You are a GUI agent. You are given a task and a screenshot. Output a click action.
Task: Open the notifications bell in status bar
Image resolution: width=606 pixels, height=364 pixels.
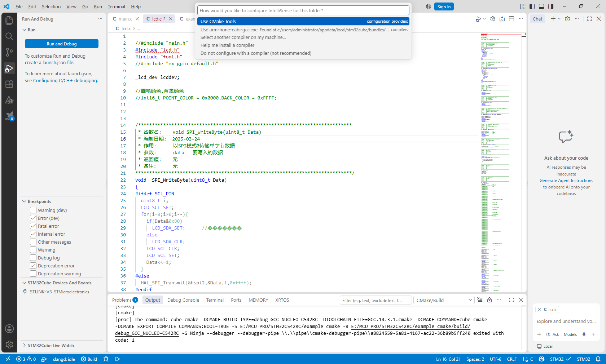coord(598,359)
